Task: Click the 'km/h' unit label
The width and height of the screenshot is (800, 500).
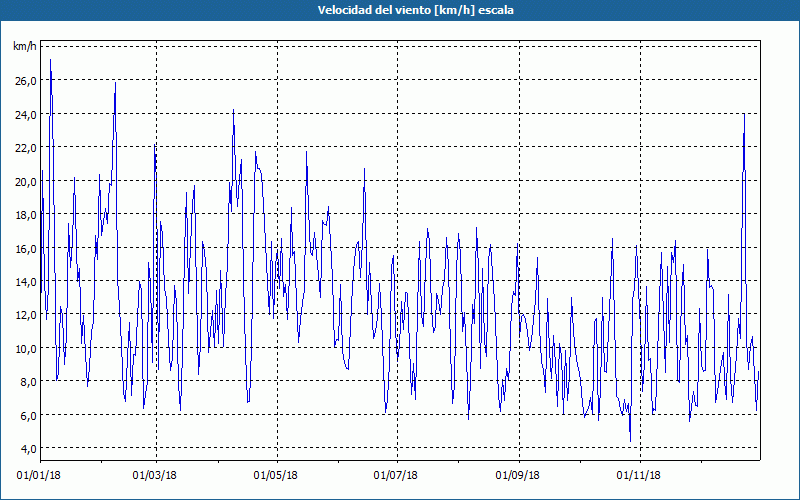Action: pyautogui.click(x=25, y=46)
